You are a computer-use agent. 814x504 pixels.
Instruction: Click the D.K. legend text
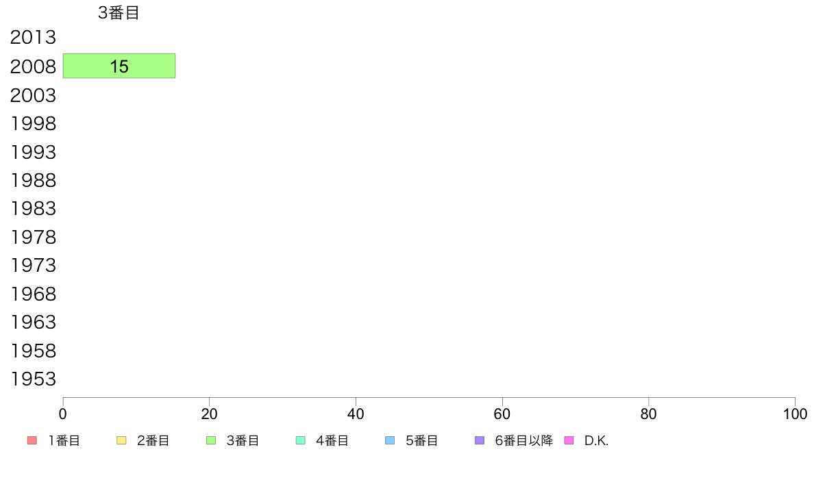coord(596,441)
